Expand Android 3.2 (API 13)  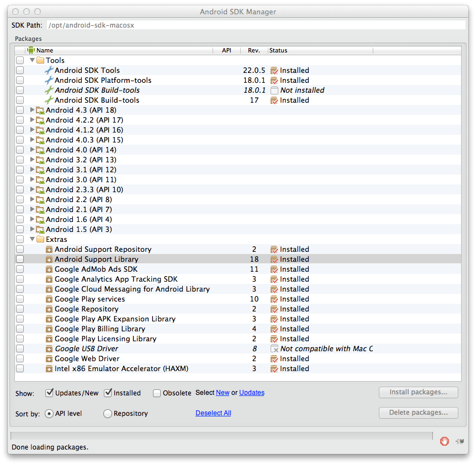pos(32,160)
